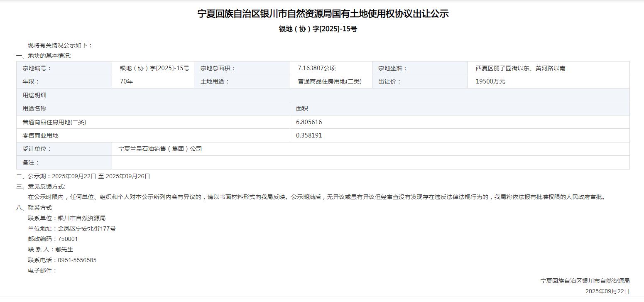The image size is (644, 302).
Task: Click the bottom-right date 2025年09月22日
Action: 607,291
